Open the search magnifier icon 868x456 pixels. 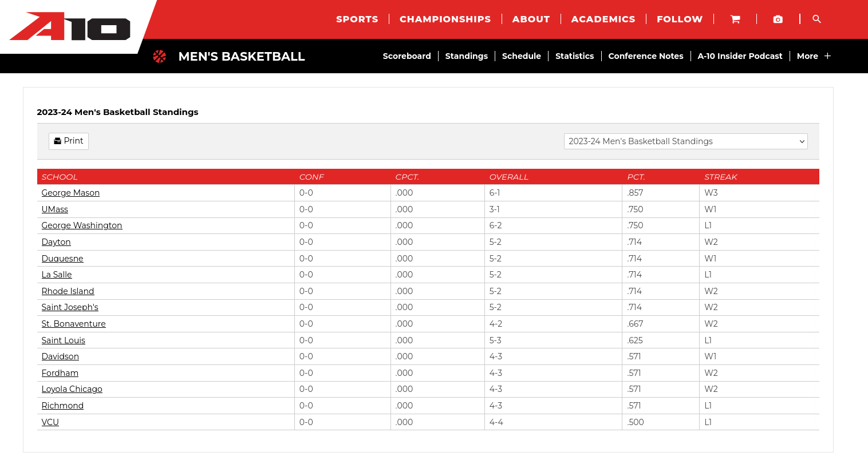point(817,19)
